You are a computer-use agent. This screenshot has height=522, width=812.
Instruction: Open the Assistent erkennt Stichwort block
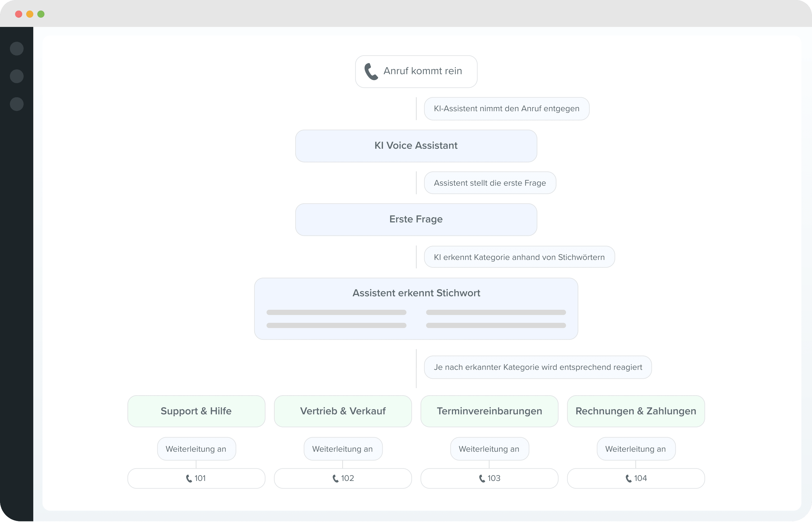point(416,293)
